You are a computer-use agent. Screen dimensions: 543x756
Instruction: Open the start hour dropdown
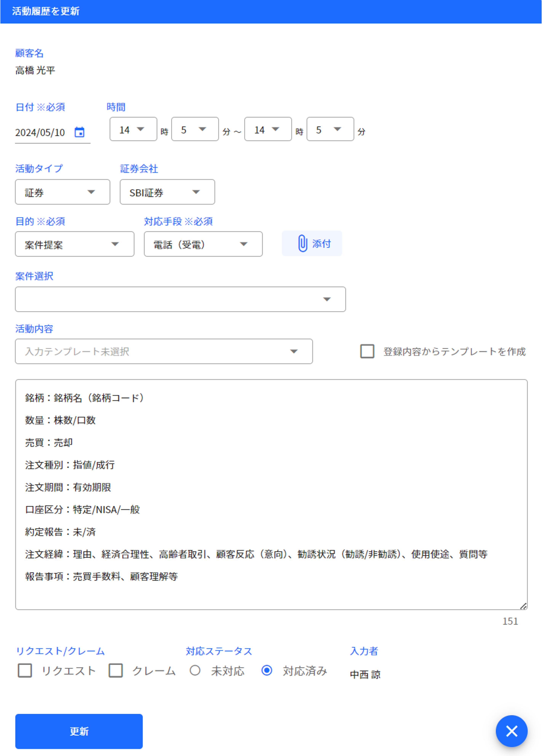[x=133, y=129]
